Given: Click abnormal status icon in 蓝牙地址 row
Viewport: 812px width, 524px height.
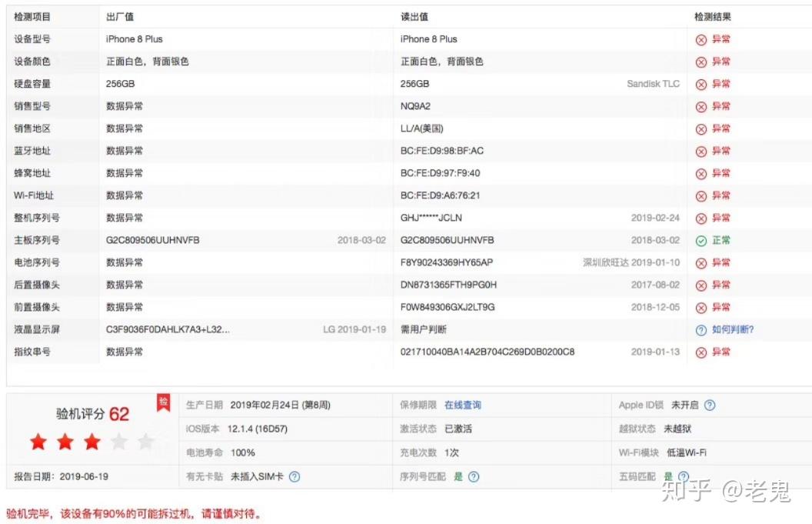Looking at the screenshot, I should pos(701,152).
